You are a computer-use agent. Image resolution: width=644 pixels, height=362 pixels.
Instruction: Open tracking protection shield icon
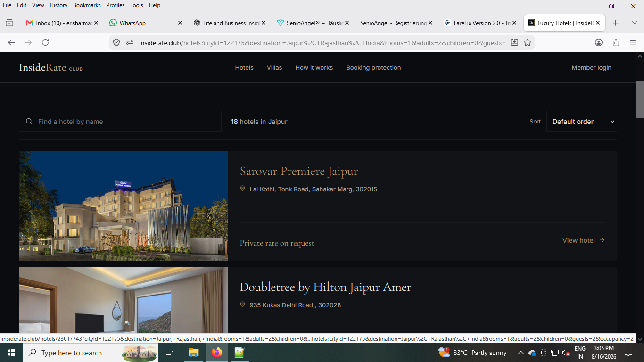[116, 42]
